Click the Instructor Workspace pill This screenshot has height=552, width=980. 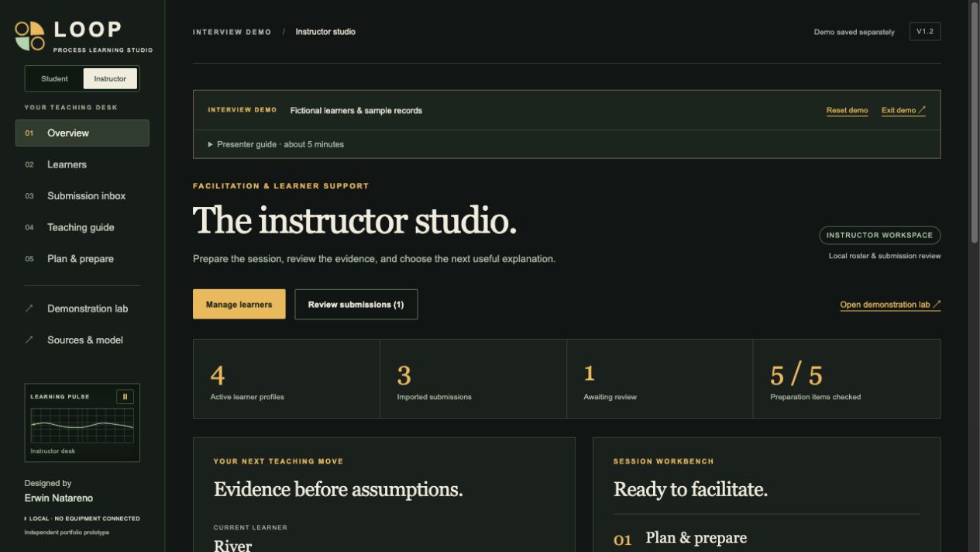click(879, 235)
